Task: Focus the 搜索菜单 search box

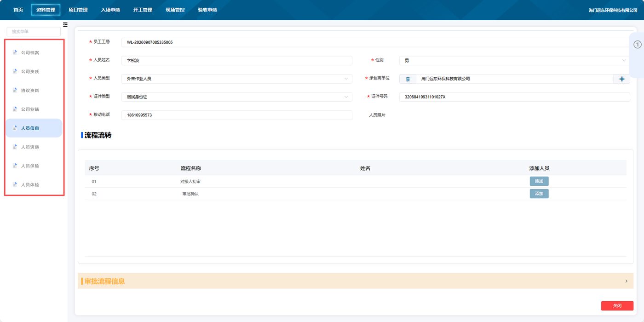Action: click(x=34, y=32)
